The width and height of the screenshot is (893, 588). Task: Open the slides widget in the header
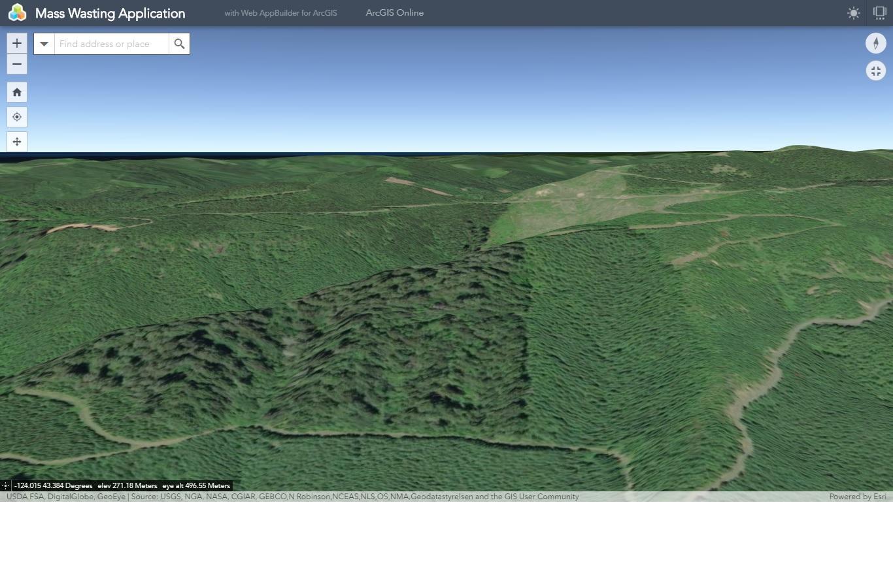click(879, 13)
